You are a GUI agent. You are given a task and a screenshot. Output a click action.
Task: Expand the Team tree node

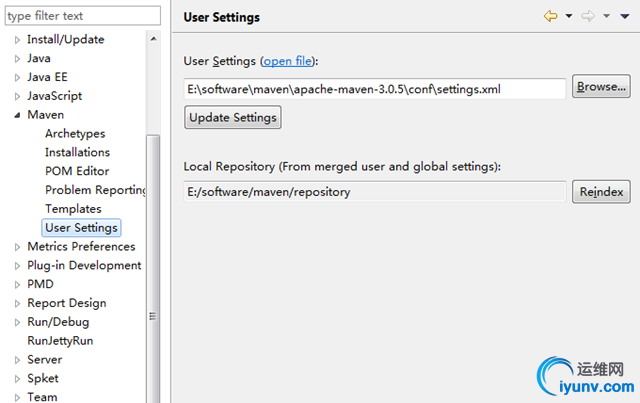click(17, 397)
